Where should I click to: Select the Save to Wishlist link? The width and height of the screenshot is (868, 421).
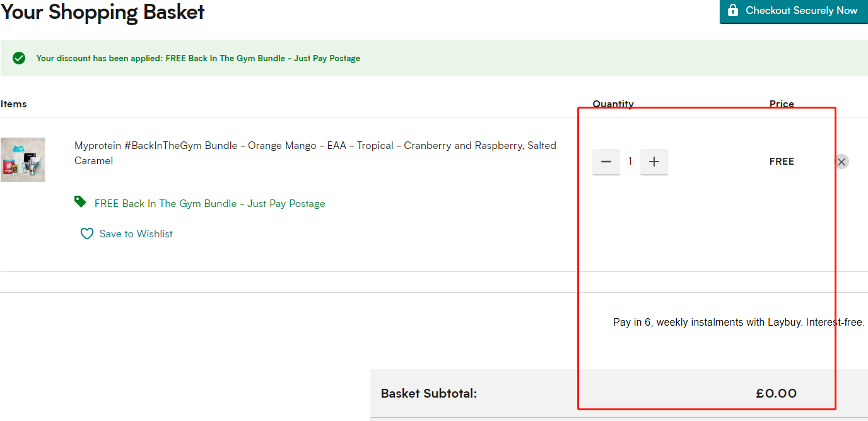pyautogui.click(x=136, y=234)
